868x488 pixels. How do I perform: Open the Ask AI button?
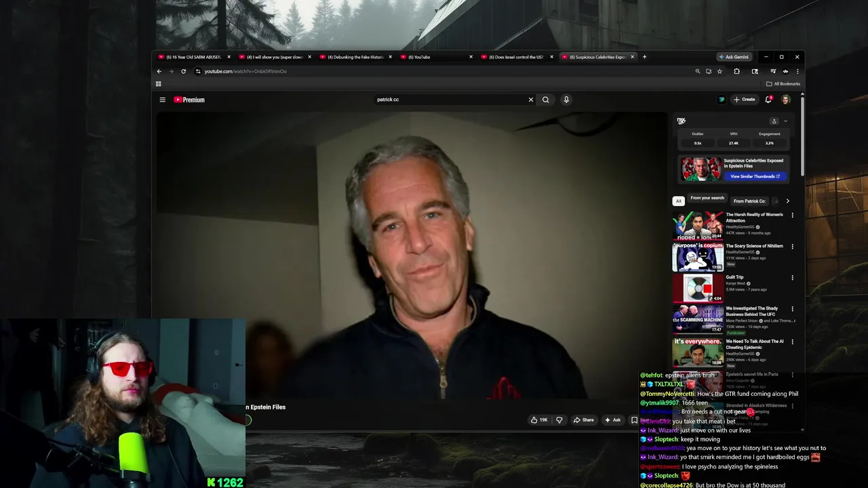(x=612, y=420)
